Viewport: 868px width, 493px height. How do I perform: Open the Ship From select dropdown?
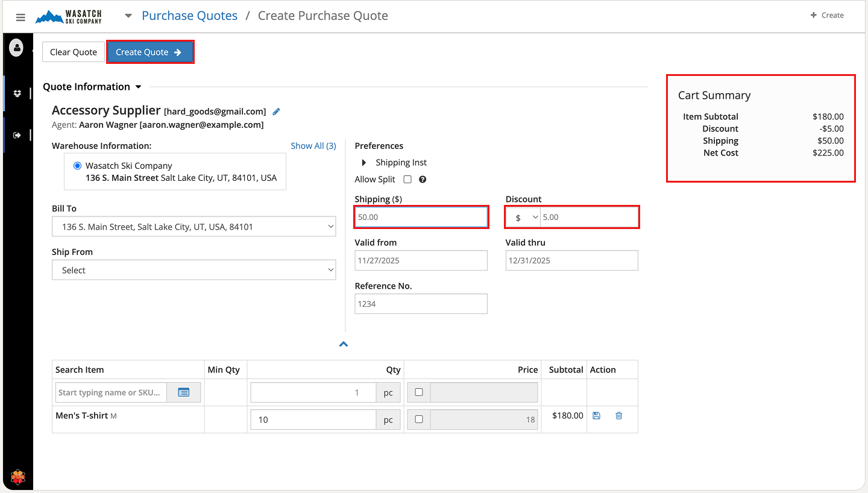[194, 271]
